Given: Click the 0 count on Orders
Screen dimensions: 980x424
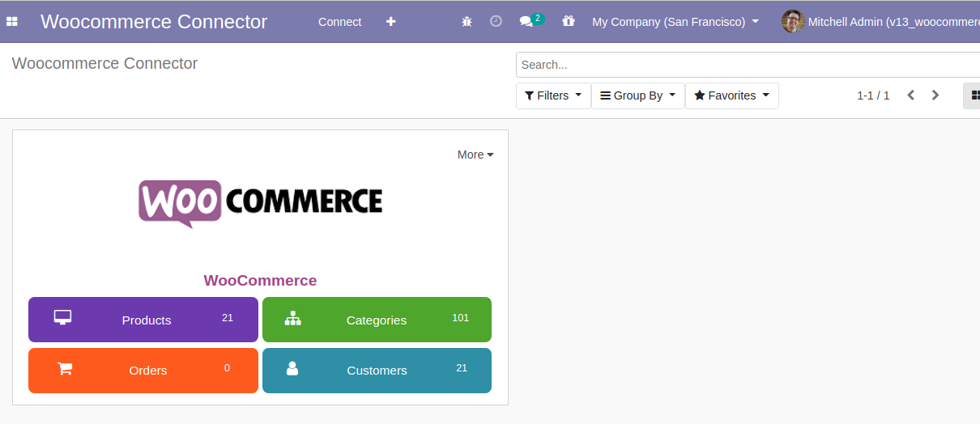Looking at the screenshot, I should (227, 368).
